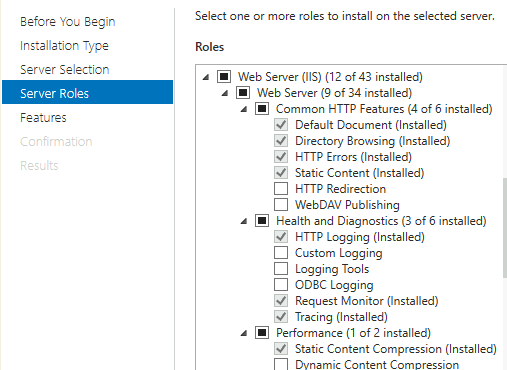Collapse the Performance tree node
The width and height of the screenshot is (507, 370).
point(244,333)
